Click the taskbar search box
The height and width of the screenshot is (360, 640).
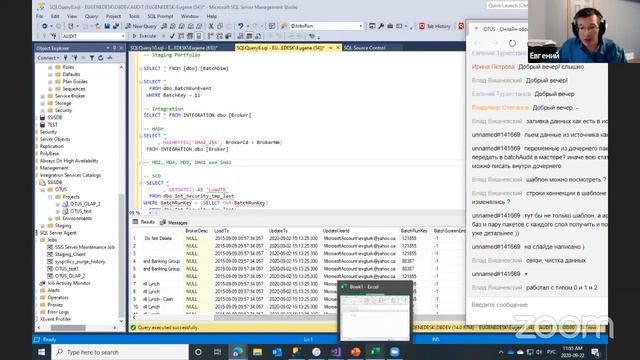tap(120, 352)
